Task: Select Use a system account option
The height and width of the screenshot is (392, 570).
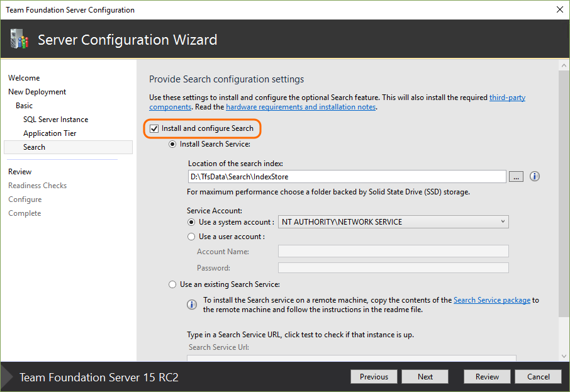Action: pyautogui.click(x=192, y=222)
